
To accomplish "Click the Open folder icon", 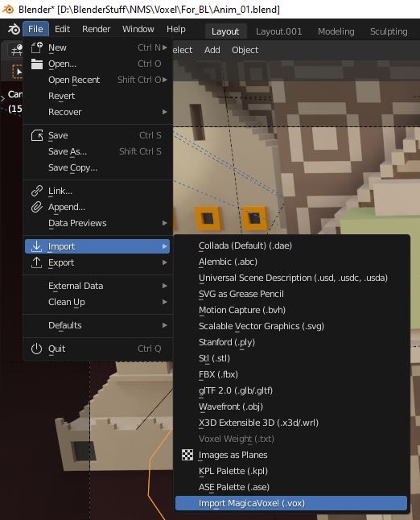I will (x=37, y=64).
